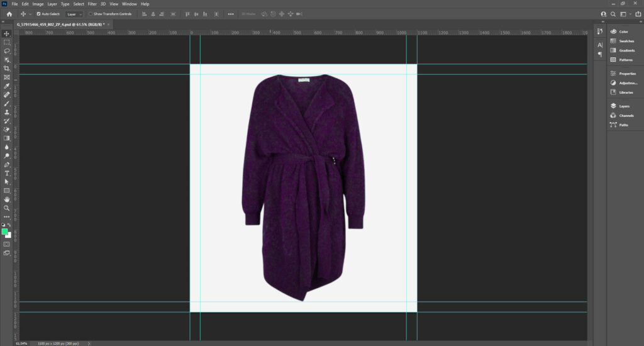Select the Dodge tool
This screenshot has width=644, height=346.
[6, 156]
